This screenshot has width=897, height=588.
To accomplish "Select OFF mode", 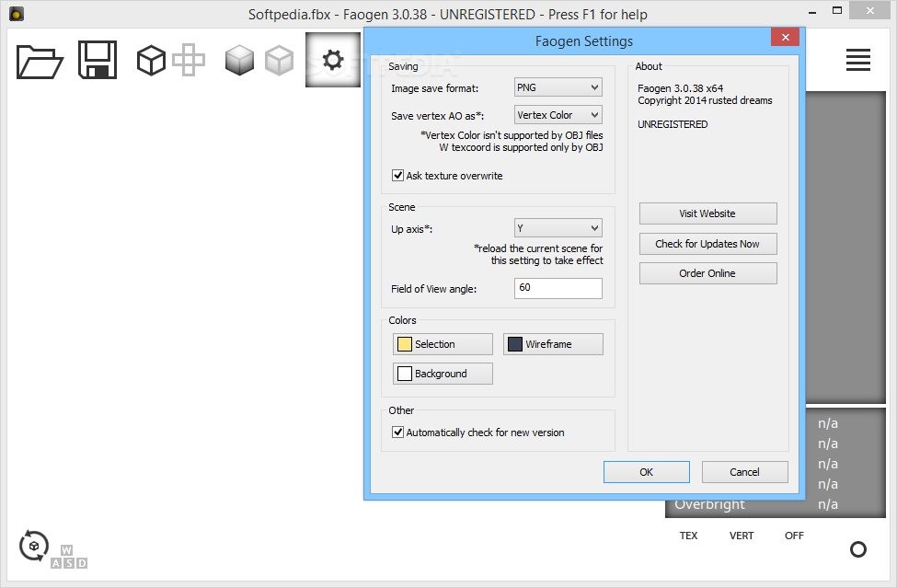I will (x=794, y=536).
